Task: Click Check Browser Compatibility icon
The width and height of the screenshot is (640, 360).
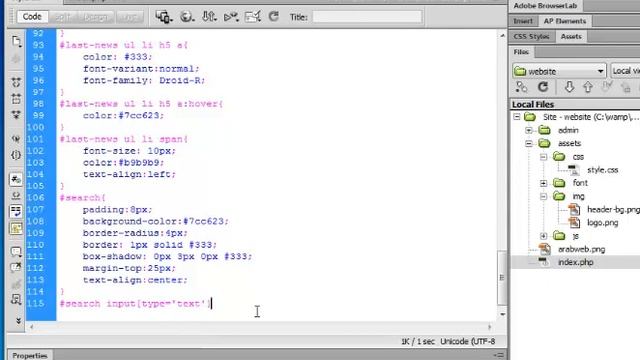Action: [253, 17]
